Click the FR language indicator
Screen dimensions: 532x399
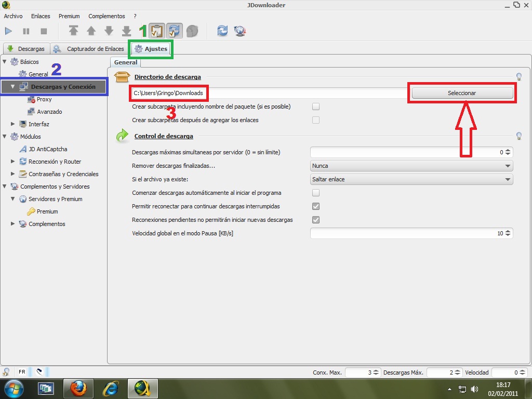(22, 372)
